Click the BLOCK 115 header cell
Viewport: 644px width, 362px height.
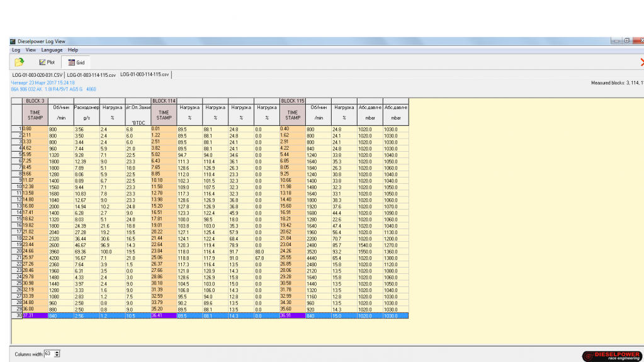point(293,101)
